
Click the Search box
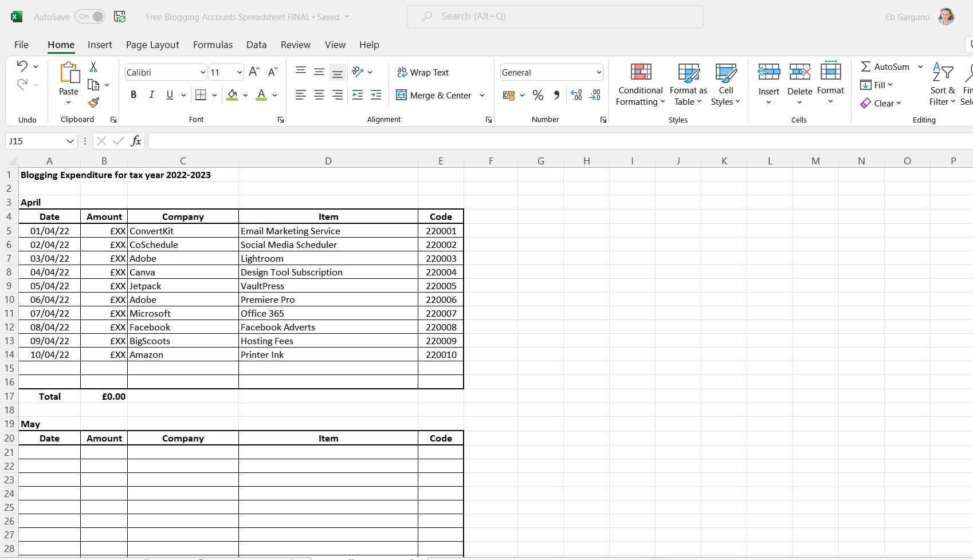click(555, 17)
